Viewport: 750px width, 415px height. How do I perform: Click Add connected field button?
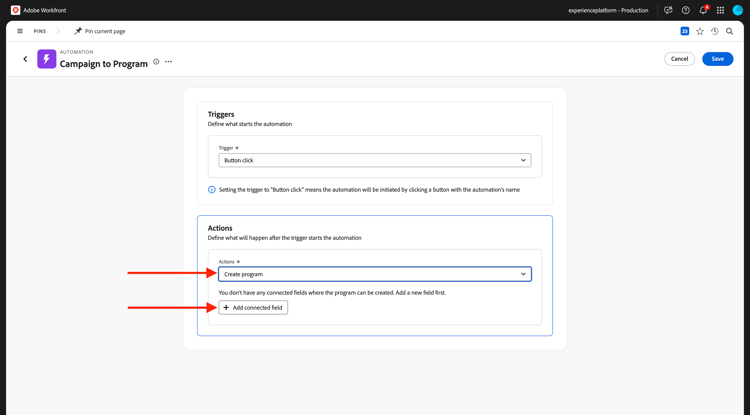pos(253,308)
